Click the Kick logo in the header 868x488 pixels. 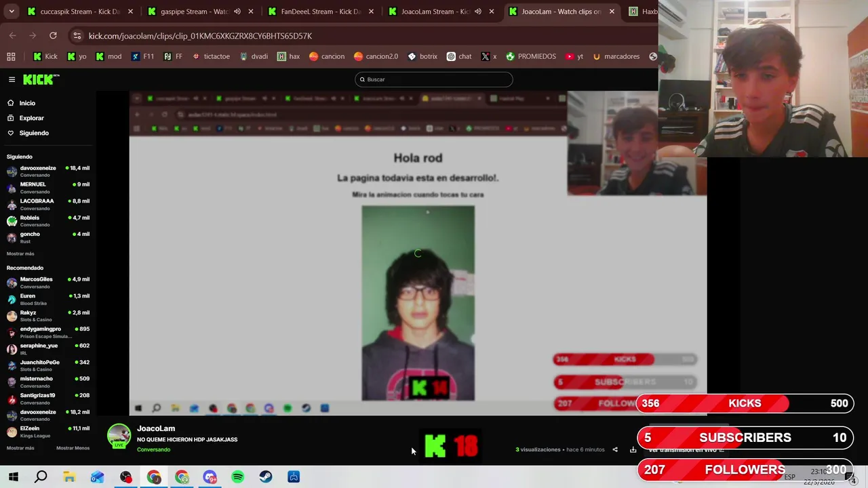tap(41, 79)
